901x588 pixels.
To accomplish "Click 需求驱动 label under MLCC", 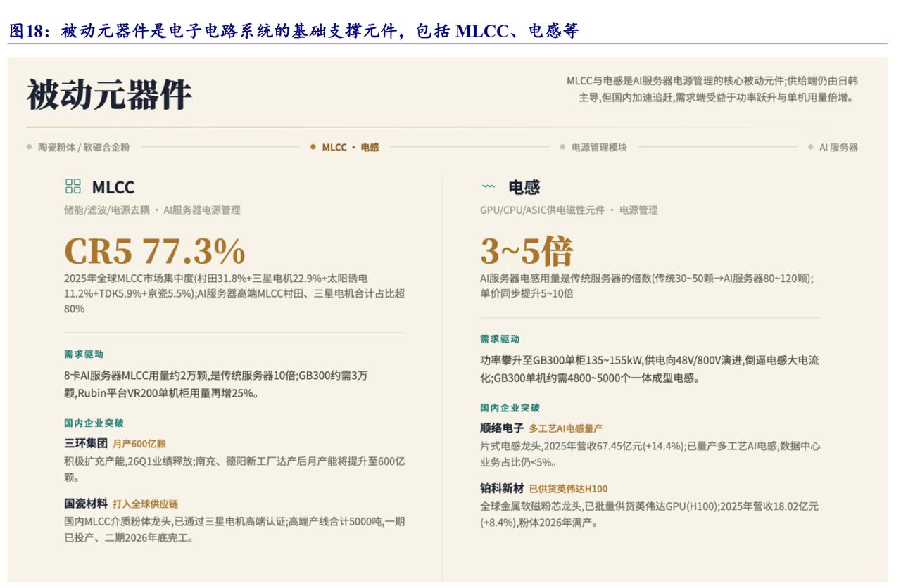I will (x=84, y=354).
